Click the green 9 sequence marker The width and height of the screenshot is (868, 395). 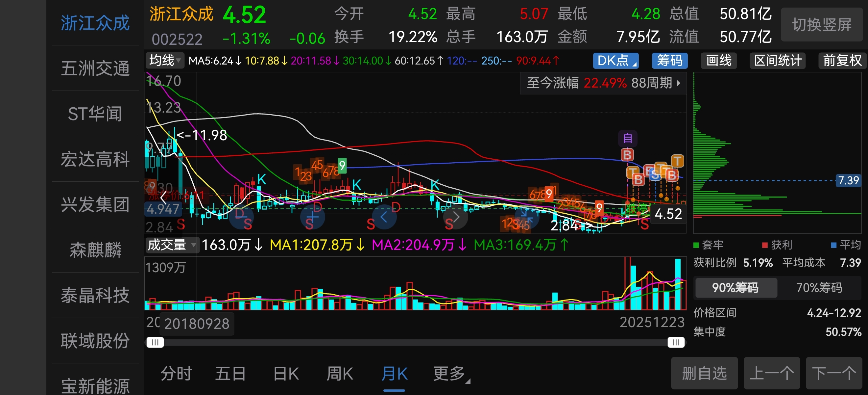tap(342, 165)
